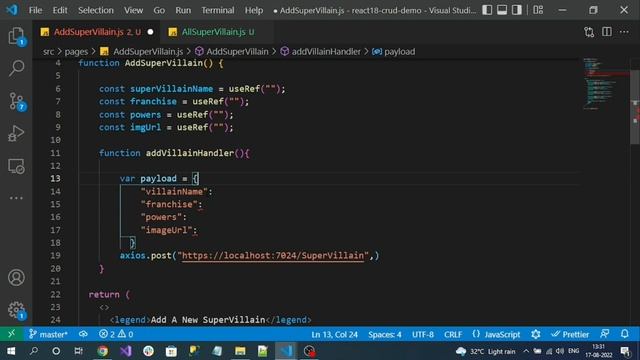Open the Search view in activity bar
The width and height of the screenshot is (640, 360).
pos(16,68)
